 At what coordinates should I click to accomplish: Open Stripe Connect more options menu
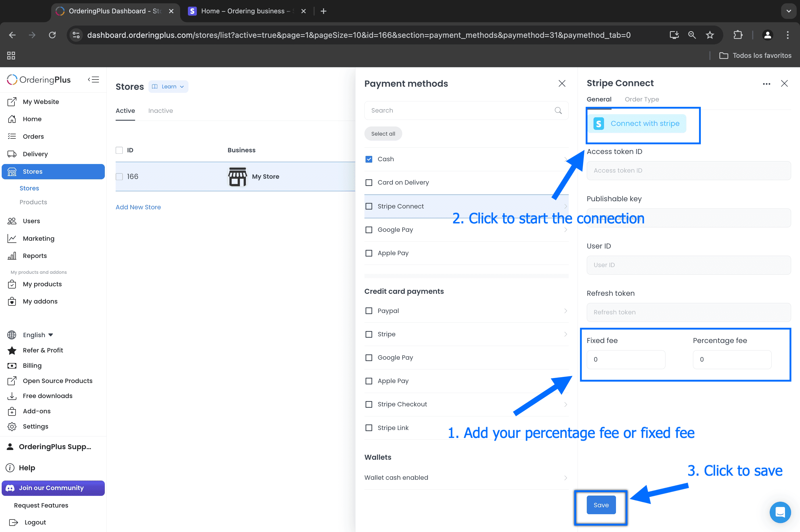click(766, 84)
